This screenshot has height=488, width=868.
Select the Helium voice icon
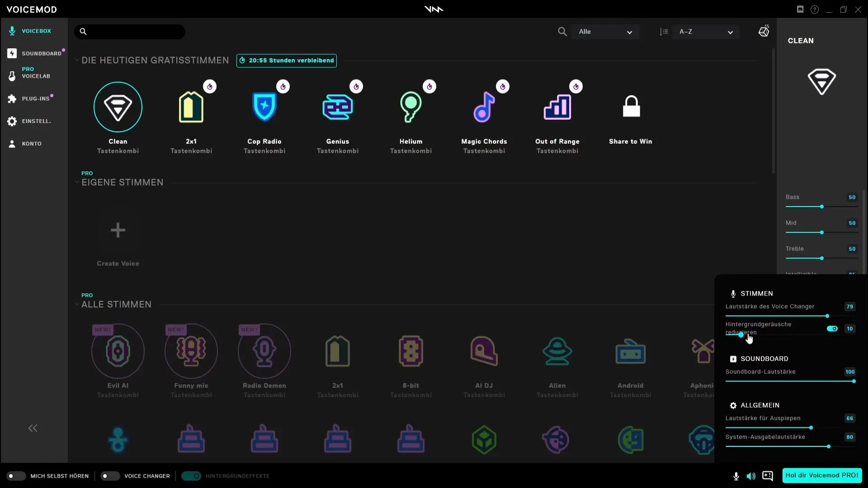[411, 107]
